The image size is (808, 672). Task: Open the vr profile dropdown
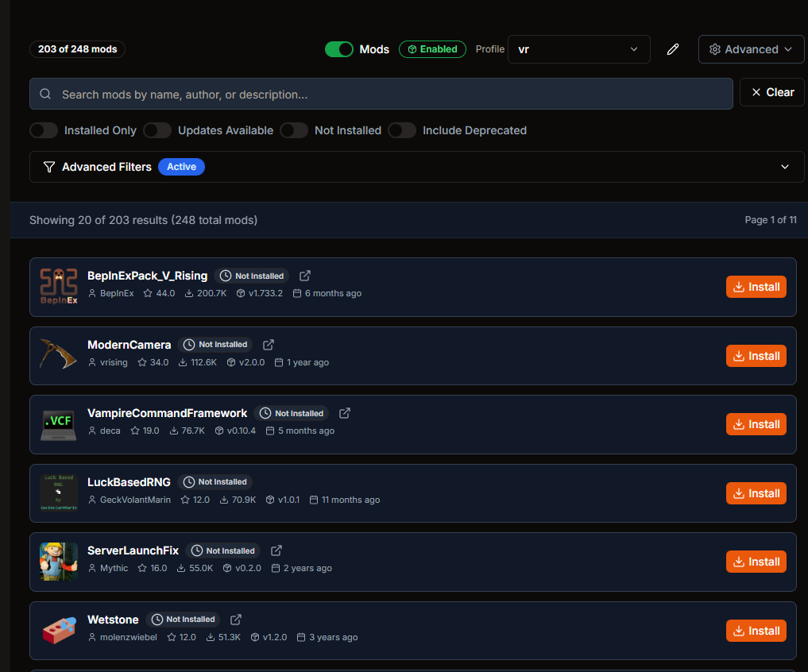579,49
